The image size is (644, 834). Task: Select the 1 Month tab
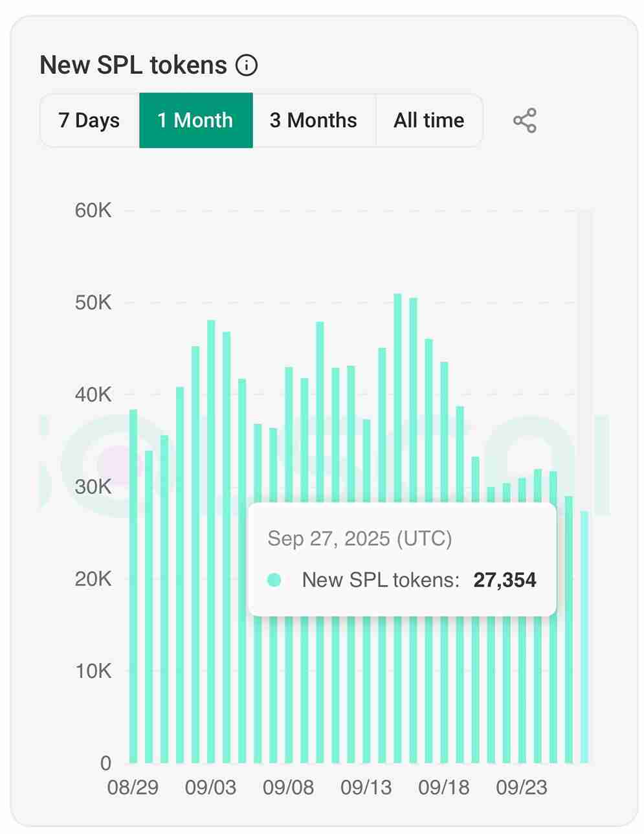click(x=195, y=120)
